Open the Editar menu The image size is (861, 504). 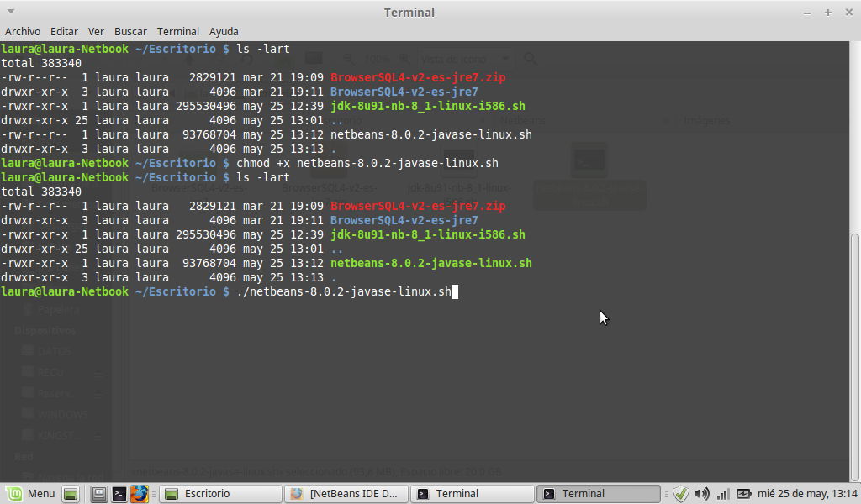[64, 31]
